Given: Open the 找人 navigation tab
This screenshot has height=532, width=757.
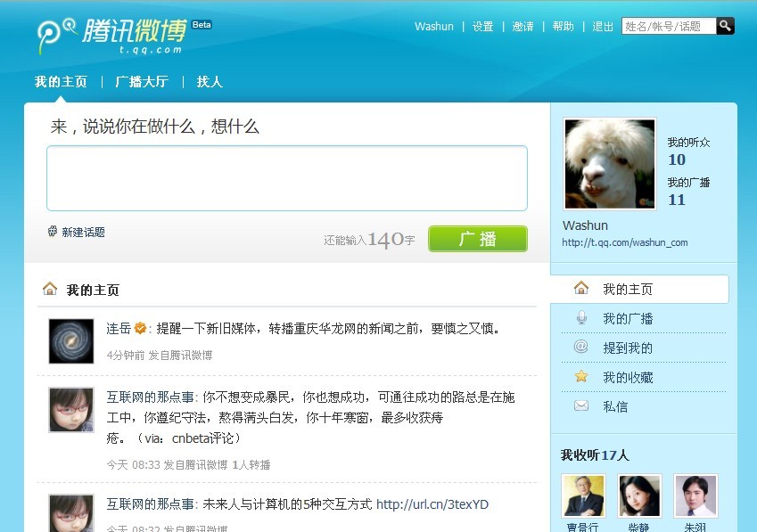Looking at the screenshot, I should tap(210, 81).
